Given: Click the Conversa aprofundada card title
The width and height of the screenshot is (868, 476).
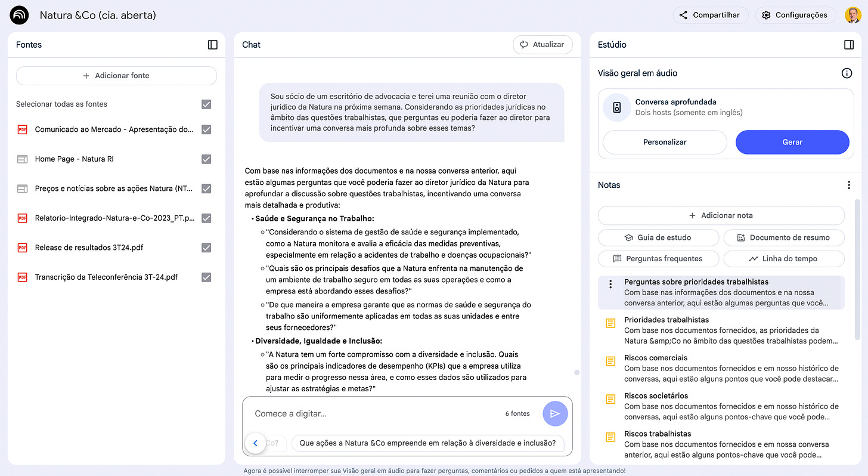Looking at the screenshot, I should coord(675,102).
